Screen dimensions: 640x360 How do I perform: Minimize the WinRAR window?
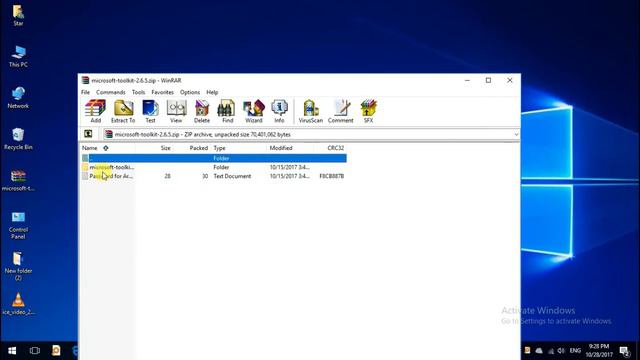tap(467, 80)
